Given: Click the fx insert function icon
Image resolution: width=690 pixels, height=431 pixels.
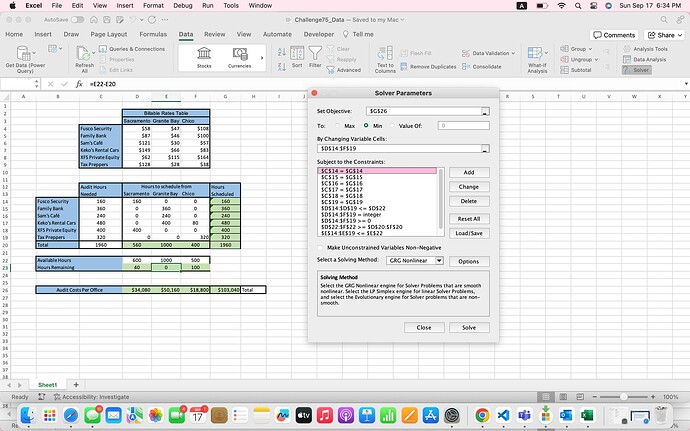Looking at the screenshot, I should pyautogui.click(x=79, y=84).
